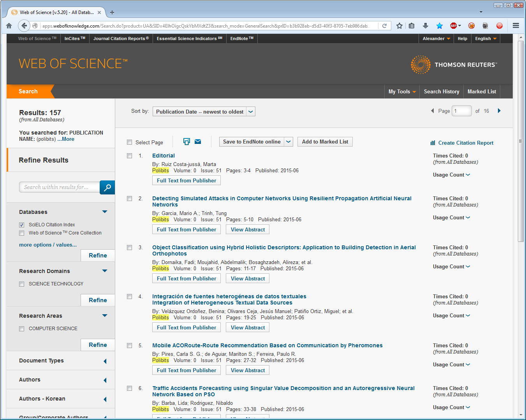The image size is (526, 420).
Task: Tick the Select Page checkbox
Action: click(130, 142)
